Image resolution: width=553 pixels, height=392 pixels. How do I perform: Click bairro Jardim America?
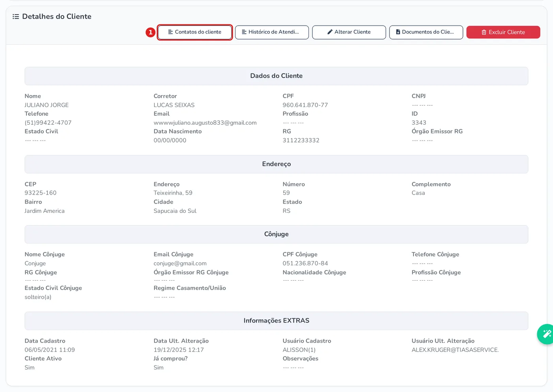[x=45, y=211]
